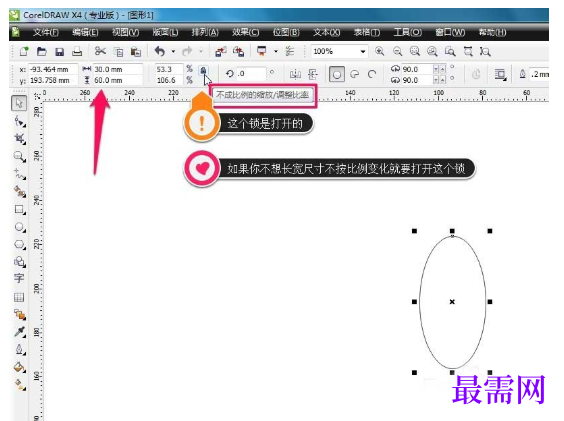Open the 排列(A) menu
Image resolution: width=564 pixels, height=421 pixels.
tap(205, 32)
